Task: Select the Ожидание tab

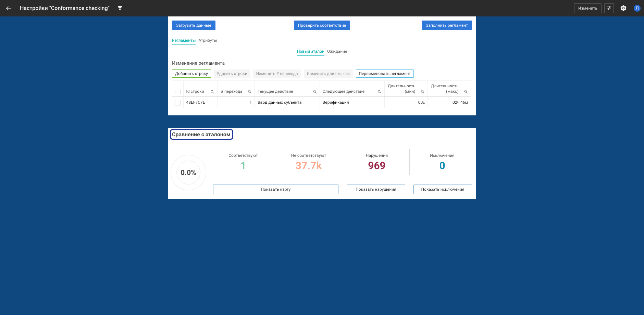Action: pos(337,51)
